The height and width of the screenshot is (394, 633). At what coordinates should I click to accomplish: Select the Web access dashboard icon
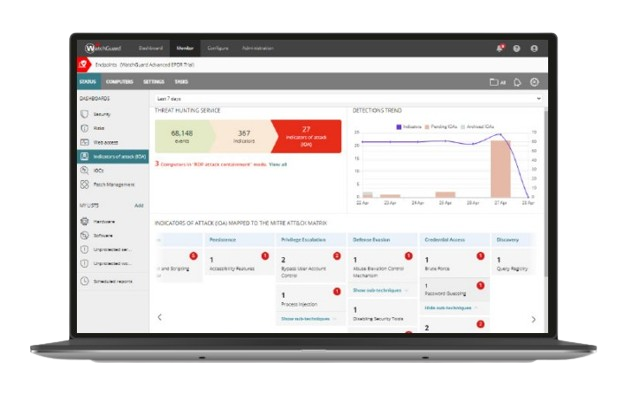click(84, 142)
